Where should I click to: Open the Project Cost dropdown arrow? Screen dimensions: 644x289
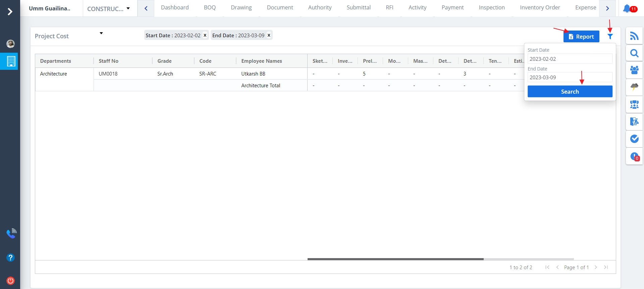pyautogui.click(x=101, y=33)
